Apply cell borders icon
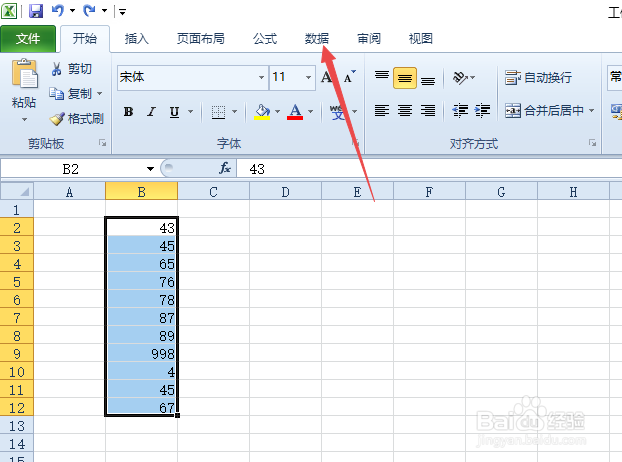 [218, 112]
